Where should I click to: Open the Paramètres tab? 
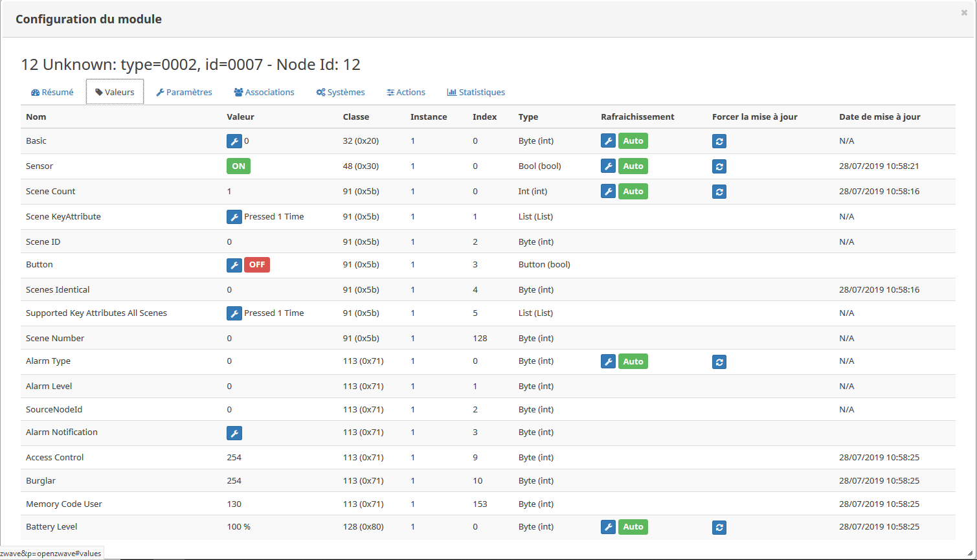click(184, 93)
